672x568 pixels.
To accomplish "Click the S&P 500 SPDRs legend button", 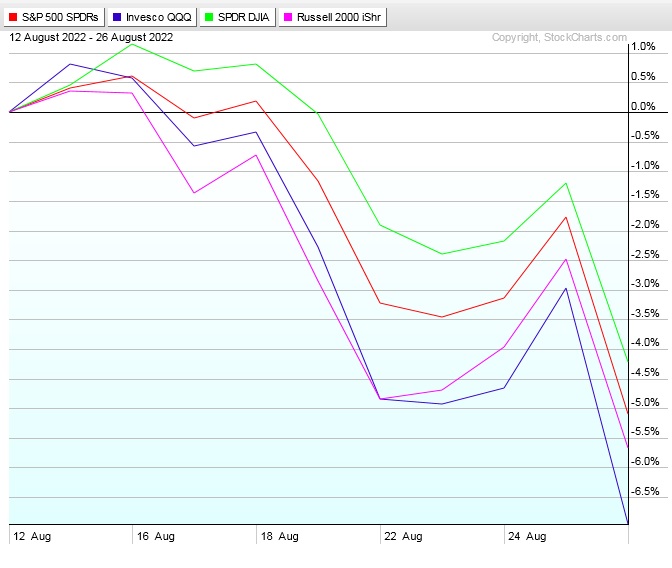I will click(x=54, y=17).
